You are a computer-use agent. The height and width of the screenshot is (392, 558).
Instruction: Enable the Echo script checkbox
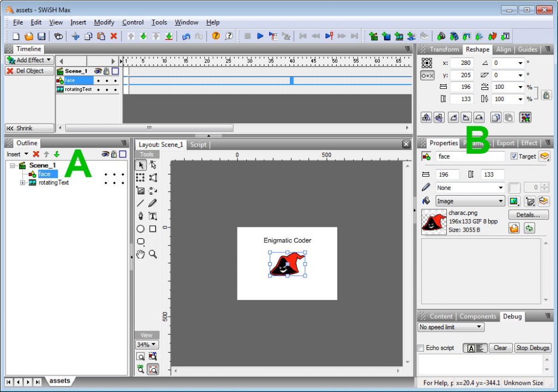pyautogui.click(x=421, y=348)
